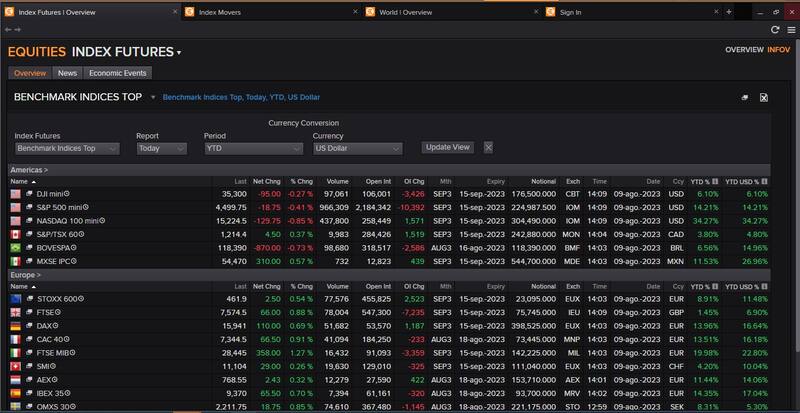Click the print icon beside Excel export

click(744, 98)
